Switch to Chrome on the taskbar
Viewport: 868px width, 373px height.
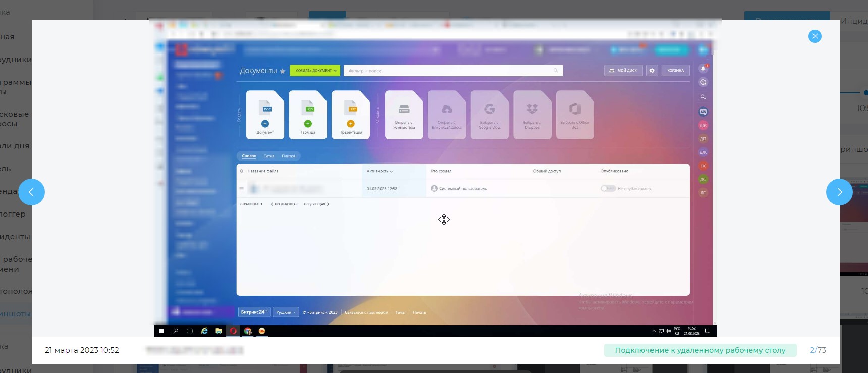click(x=248, y=331)
